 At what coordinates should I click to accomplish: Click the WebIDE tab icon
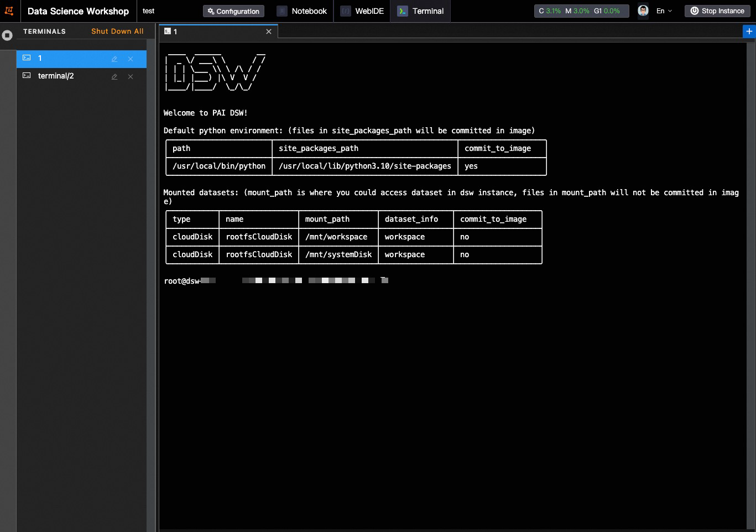point(346,11)
